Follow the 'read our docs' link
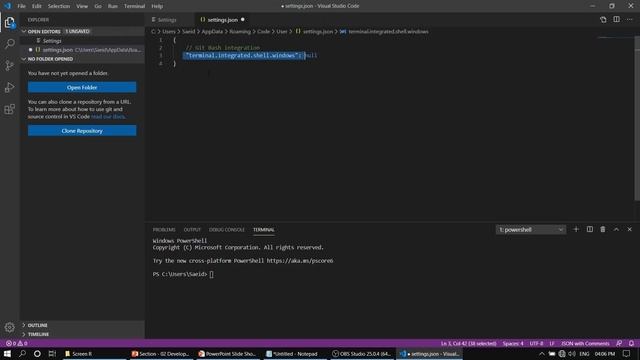This screenshot has height=360, width=640. tap(108, 117)
